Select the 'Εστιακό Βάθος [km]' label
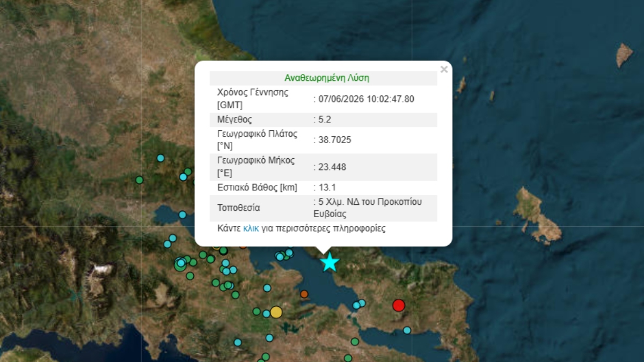Viewport: 644px width, 362px height. [x=257, y=188]
